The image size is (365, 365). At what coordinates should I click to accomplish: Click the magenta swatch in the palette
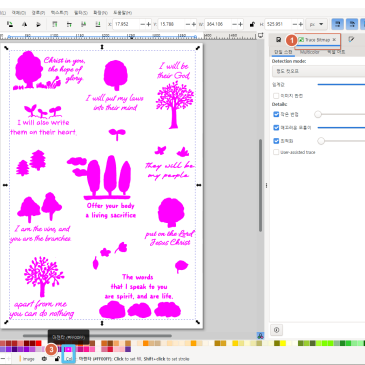[x=69, y=349]
